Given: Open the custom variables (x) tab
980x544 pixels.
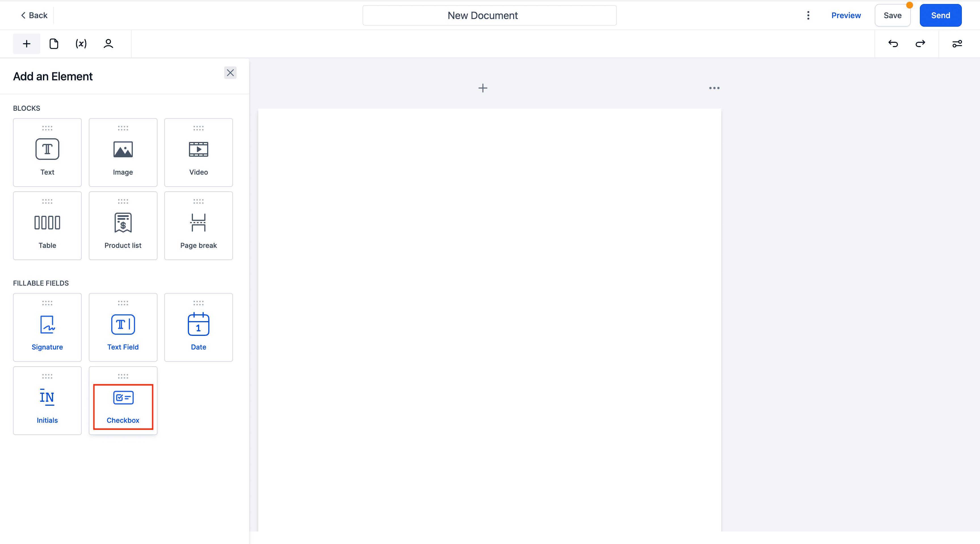Looking at the screenshot, I should 81,44.
